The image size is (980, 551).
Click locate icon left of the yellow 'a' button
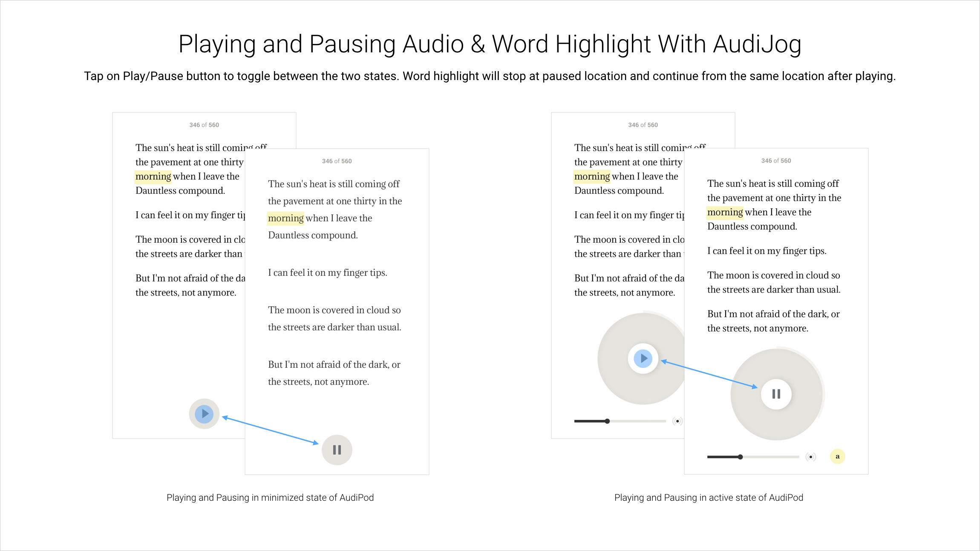(x=810, y=457)
